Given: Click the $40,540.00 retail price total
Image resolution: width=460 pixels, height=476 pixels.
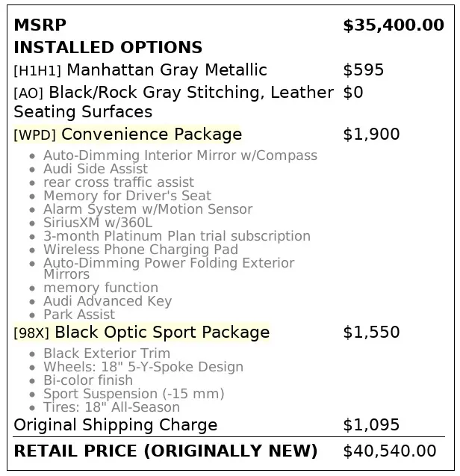Looking at the screenshot, I should (x=389, y=451).
